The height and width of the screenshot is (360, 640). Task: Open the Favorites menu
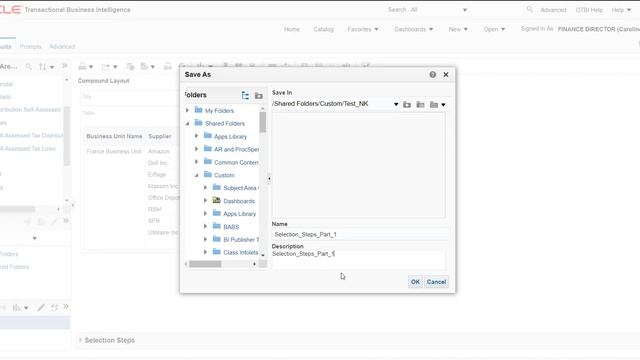coord(363,29)
